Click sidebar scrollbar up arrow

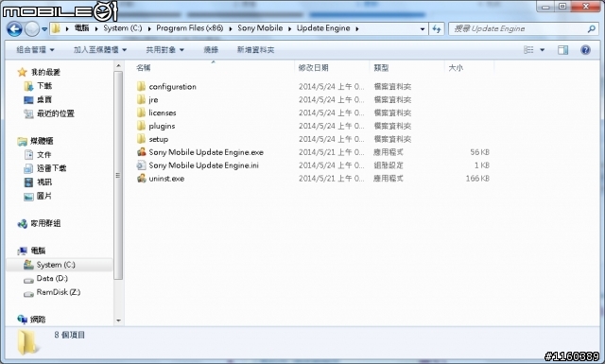point(118,66)
